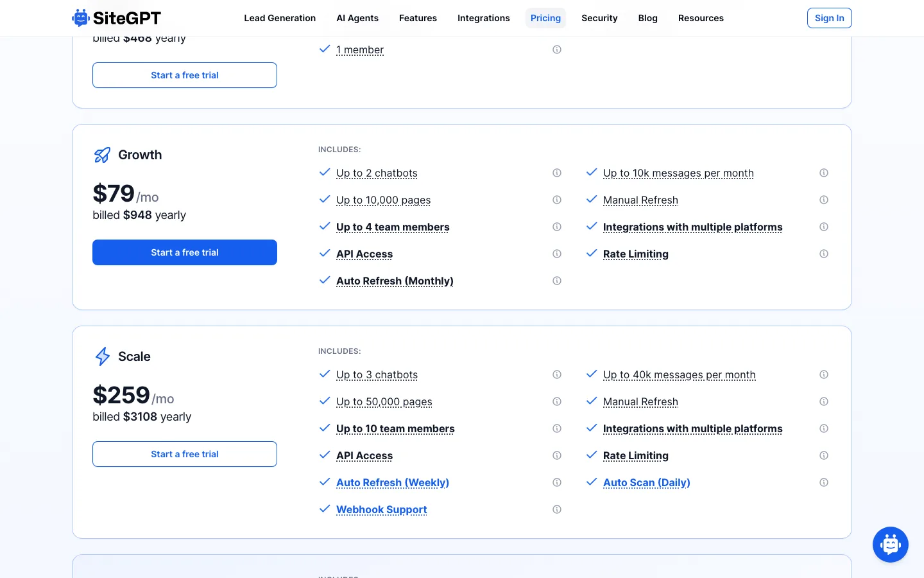Click info icon for Scale Manual Refresh
The width and height of the screenshot is (924, 578).
click(x=824, y=401)
